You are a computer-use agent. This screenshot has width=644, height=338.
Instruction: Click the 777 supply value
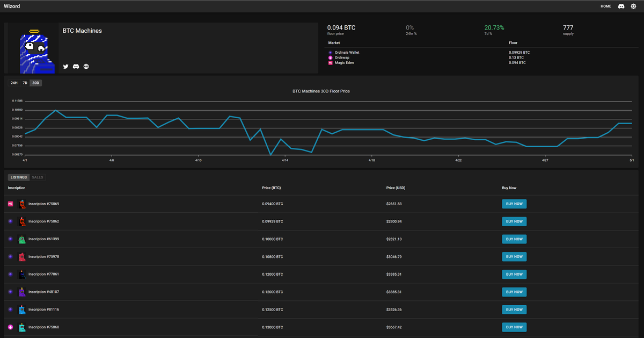point(568,27)
